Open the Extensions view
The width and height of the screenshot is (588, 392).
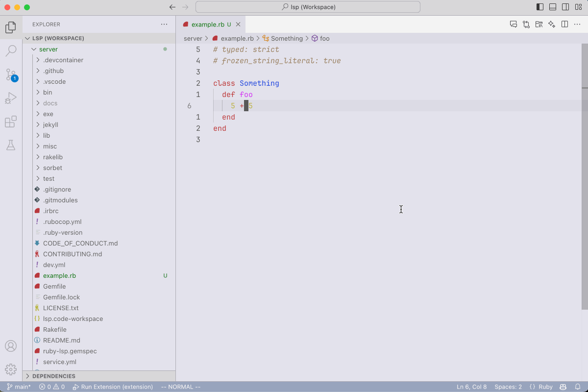(11, 122)
